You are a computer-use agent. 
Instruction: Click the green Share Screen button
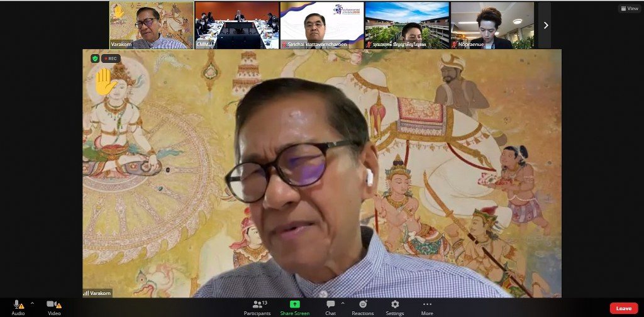[x=295, y=307]
